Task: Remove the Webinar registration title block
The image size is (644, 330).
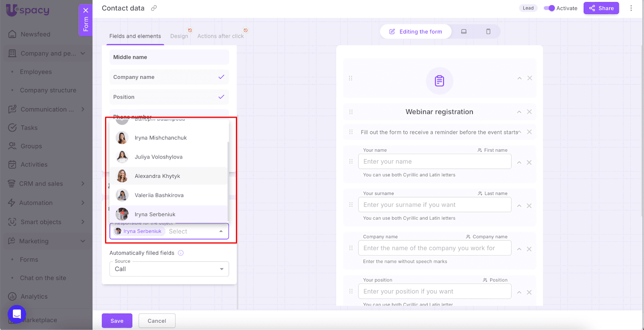Action: 529,112
